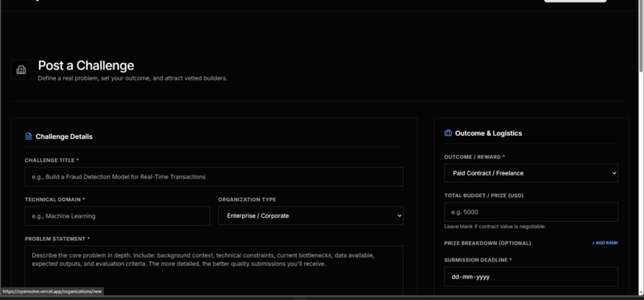The height and width of the screenshot is (300, 644).
Task: Click the white button in the top header
Action: (575, 2)
